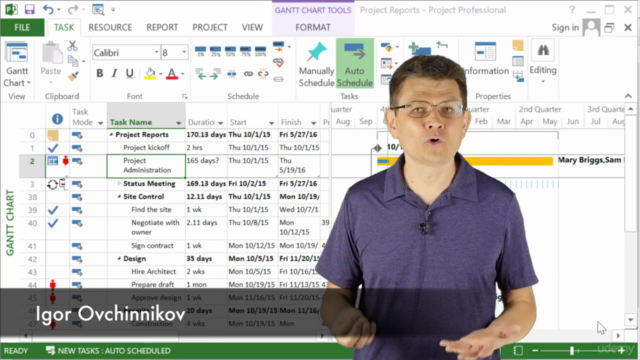The image size is (640, 360).
Task: Click the Split Task icon
Action: tap(232, 74)
